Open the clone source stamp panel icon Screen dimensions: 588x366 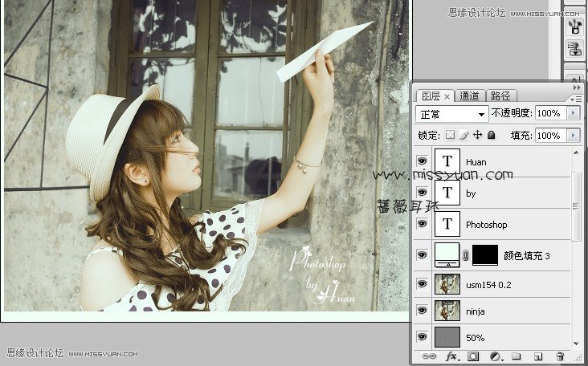574,49
